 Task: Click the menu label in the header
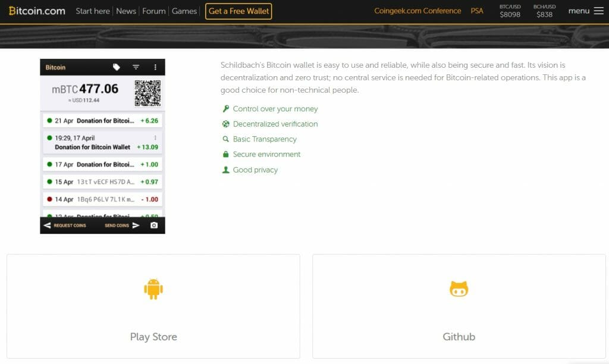579,11
